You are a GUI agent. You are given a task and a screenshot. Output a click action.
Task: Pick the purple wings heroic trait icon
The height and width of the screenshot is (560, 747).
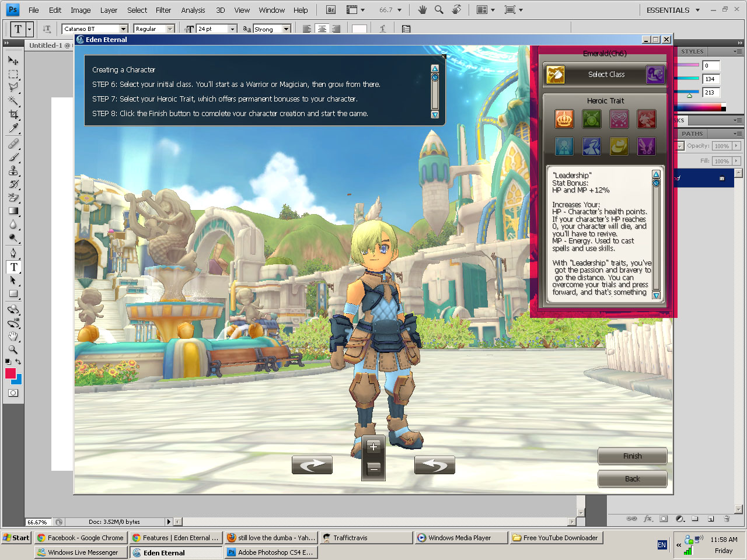tap(646, 146)
